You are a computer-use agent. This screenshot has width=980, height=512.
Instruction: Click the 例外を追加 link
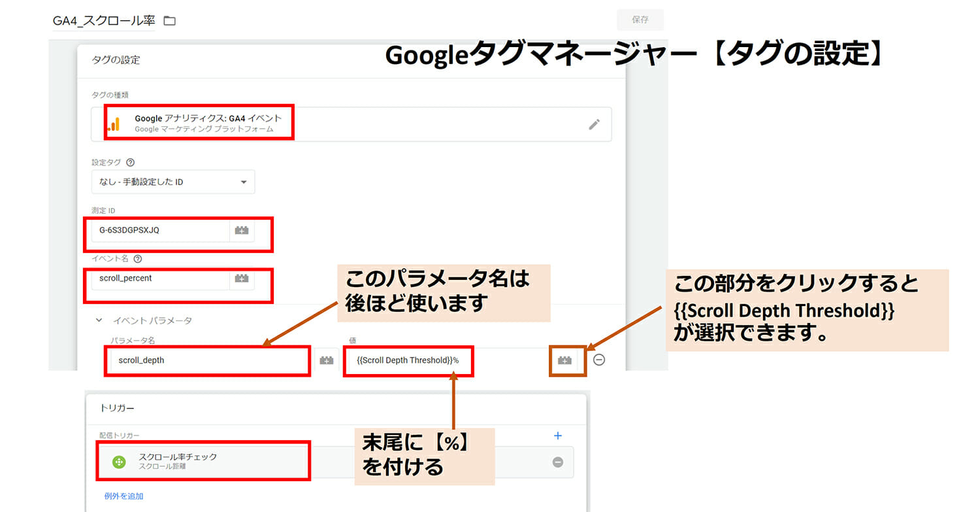pos(123,496)
